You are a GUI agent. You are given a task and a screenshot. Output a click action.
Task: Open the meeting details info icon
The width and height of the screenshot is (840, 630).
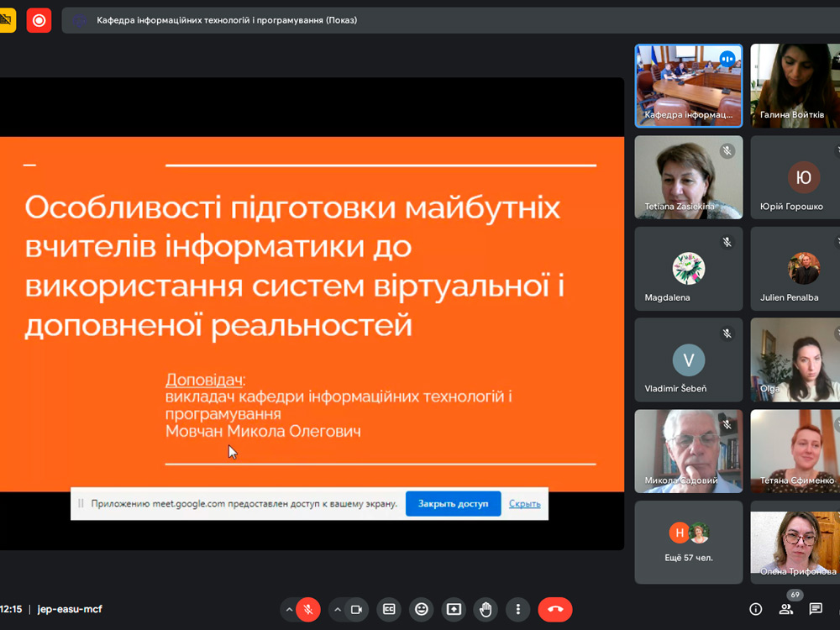[x=755, y=609]
